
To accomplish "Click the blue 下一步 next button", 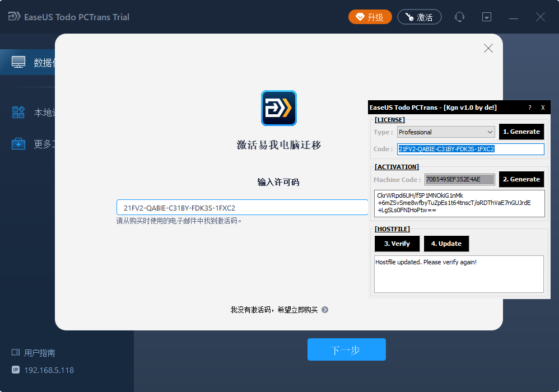I will tap(347, 349).
